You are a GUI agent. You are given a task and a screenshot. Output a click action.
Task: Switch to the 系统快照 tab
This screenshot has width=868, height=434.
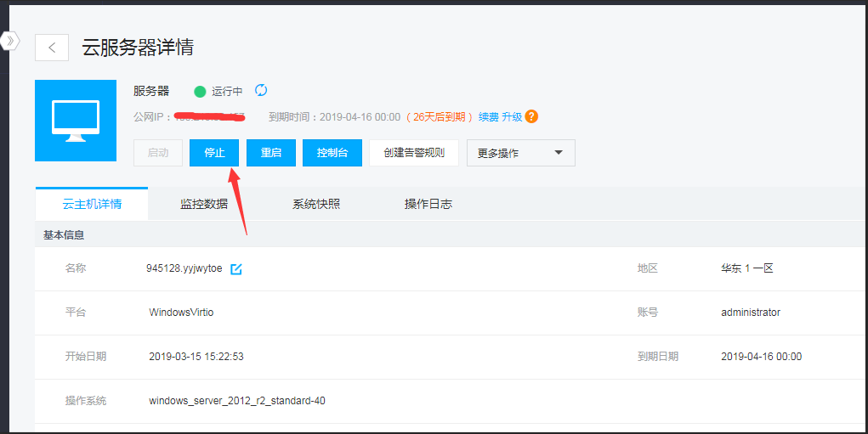(x=316, y=204)
